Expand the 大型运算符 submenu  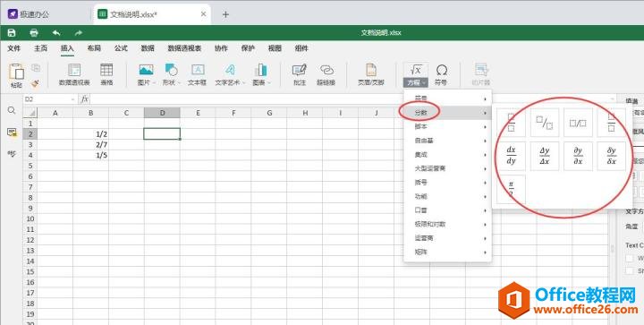pos(448,168)
